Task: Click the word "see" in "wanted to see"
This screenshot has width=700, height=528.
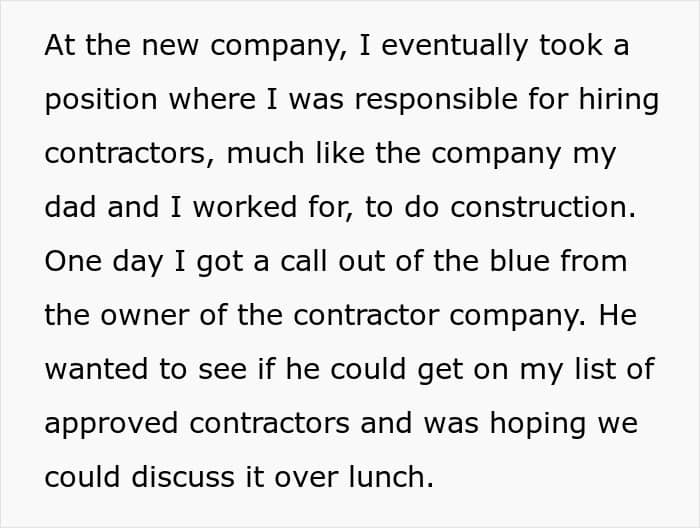Action: [x=222, y=371]
